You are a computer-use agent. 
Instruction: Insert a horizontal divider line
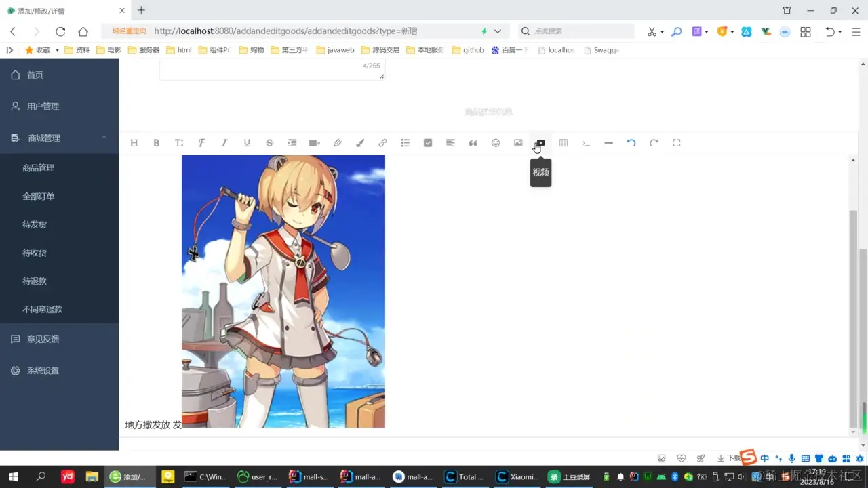(608, 143)
